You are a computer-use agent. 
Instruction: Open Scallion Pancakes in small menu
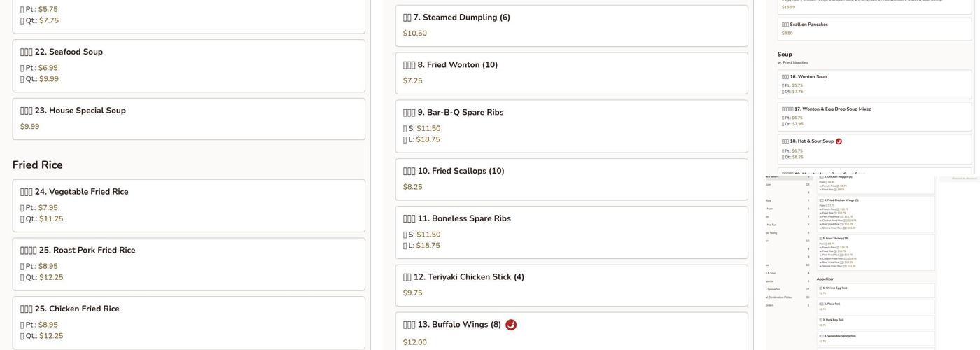(808, 24)
